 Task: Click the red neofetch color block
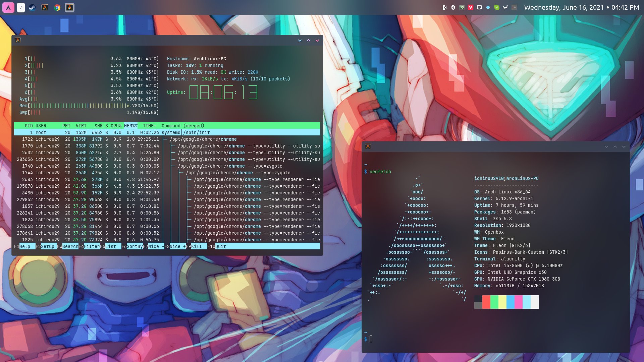[486, 302]
